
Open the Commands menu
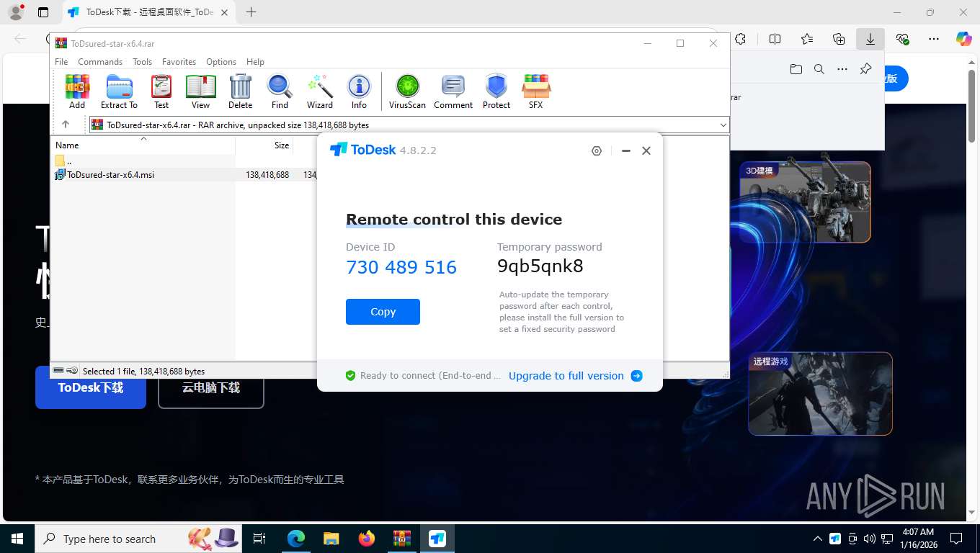pos(100,62)
